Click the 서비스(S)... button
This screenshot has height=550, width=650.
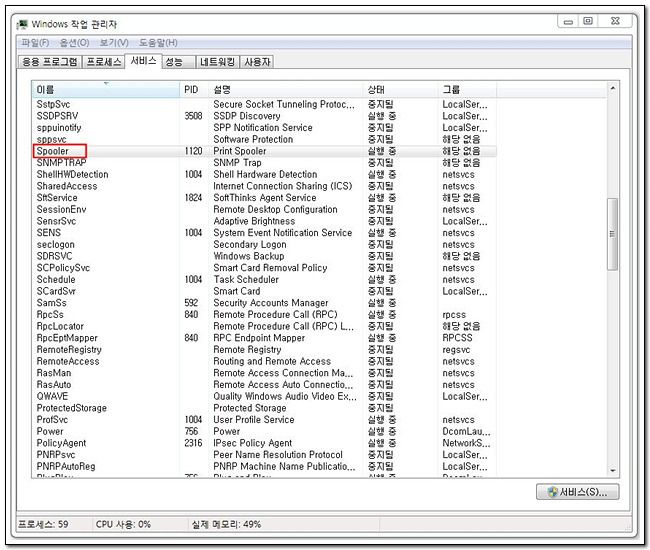pyautogui.click(x=577, y=492)
